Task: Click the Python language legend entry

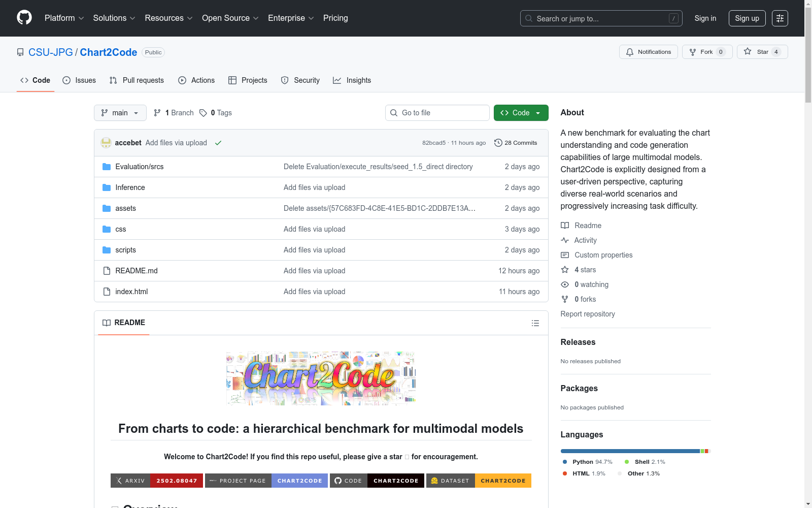Action: click(588, 462)
